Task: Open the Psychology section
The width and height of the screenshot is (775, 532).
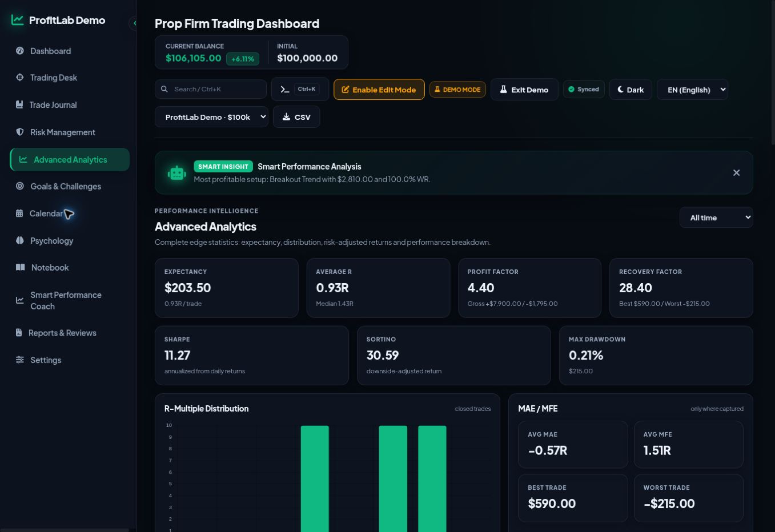Action: [x=70, y=240]
